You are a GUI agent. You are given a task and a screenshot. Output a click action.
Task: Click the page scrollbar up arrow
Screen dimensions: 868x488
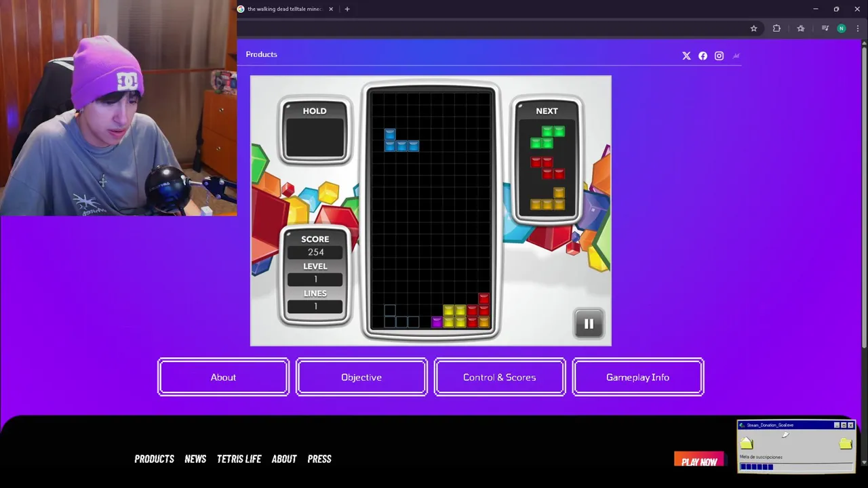tap(863, 43)
